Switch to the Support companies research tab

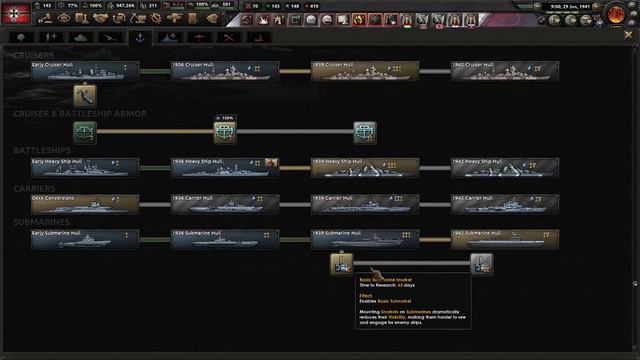tap(51, 38)
